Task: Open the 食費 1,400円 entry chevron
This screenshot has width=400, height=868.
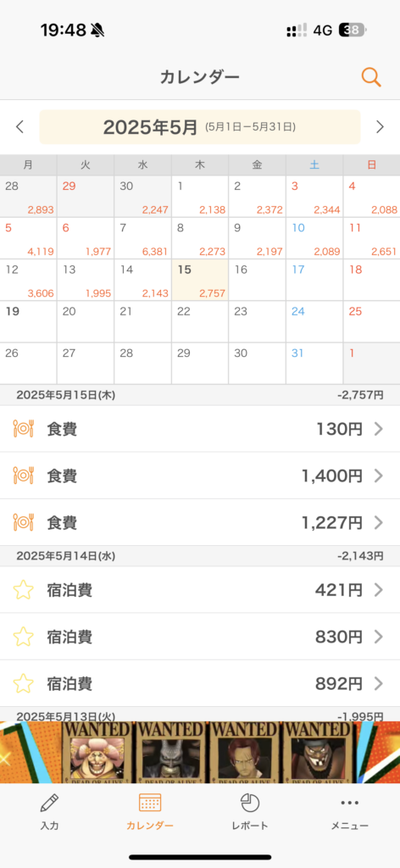Action: 379,476
